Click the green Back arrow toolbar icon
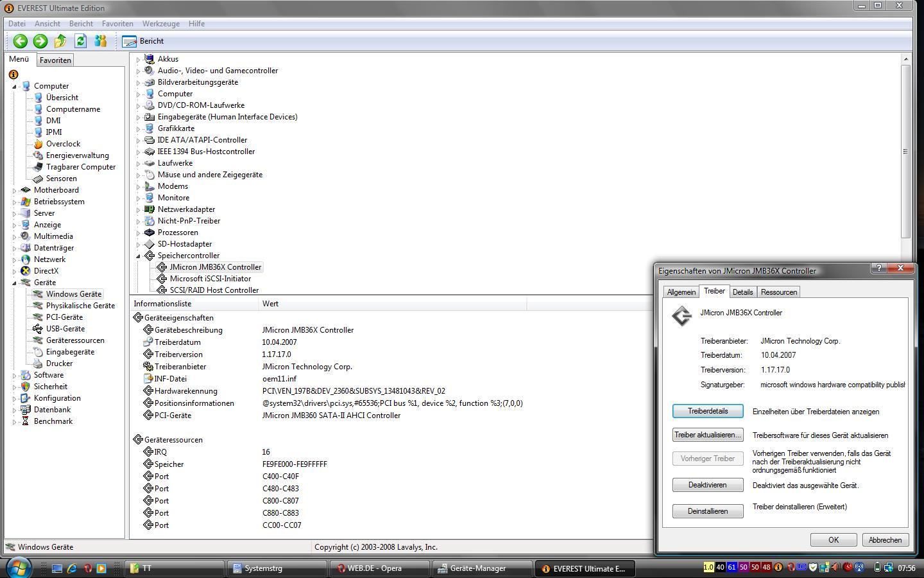 (21, 41)
